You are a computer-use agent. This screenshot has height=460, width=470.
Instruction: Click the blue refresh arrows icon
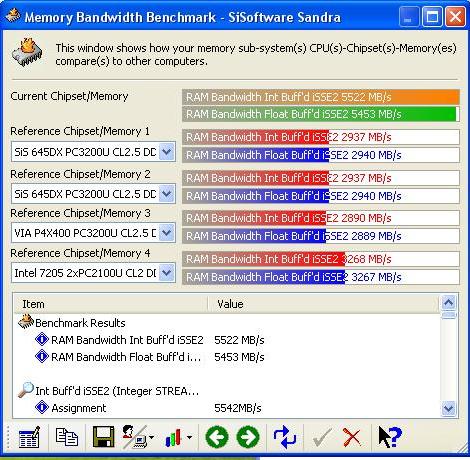pos(284,437)
